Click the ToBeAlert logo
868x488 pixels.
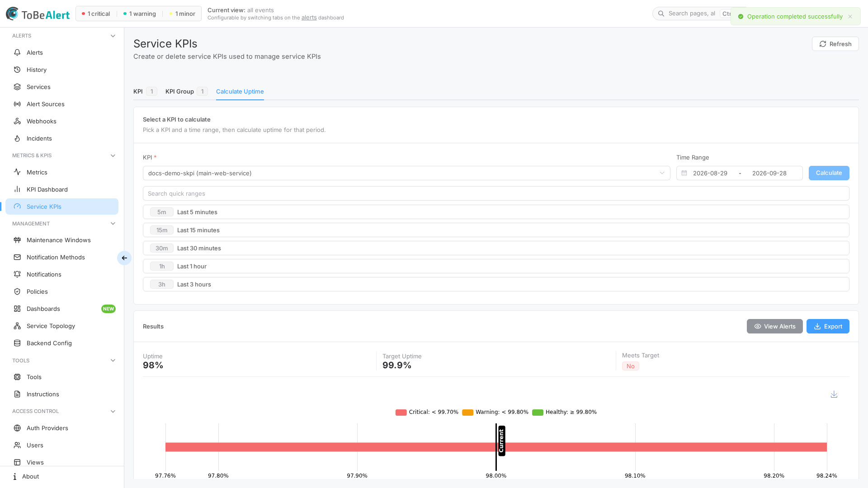pyautogui.click(x=38, y=14)
